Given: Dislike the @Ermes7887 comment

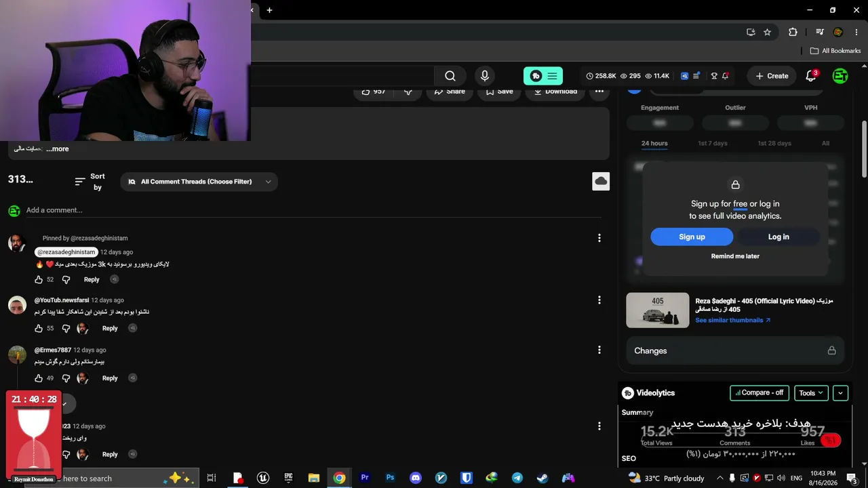Looking at the screenshot, I should tap(66, 378).
